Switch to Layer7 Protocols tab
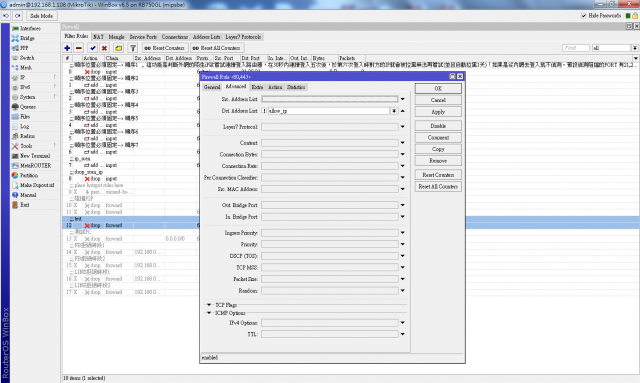 point(243,37)
